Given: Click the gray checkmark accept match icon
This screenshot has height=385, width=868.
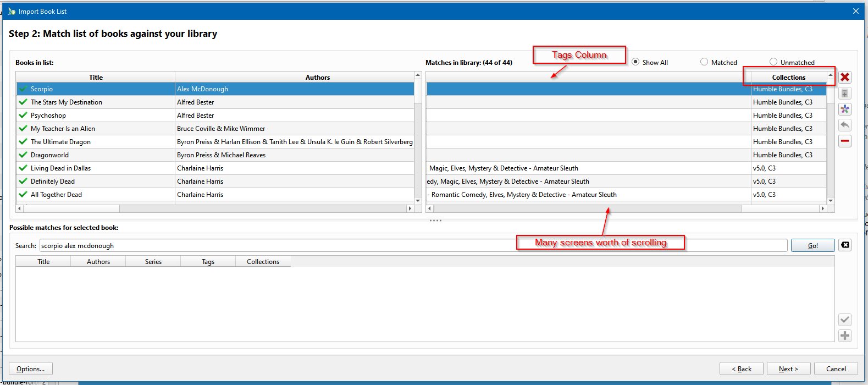Looking at the screenshot, I should pyautogui.click(x=845, y=320).
